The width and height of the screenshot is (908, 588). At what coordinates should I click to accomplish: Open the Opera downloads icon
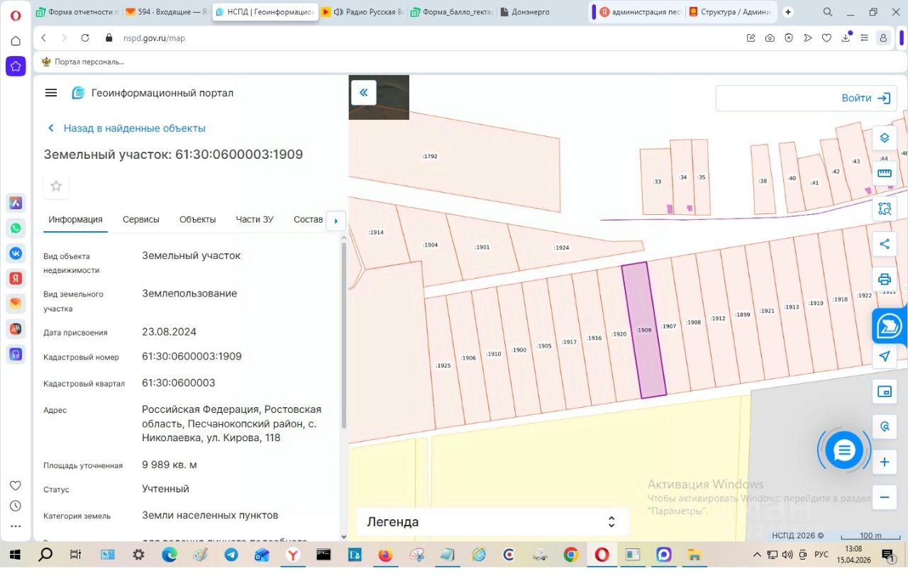click(x=846, y=38)
